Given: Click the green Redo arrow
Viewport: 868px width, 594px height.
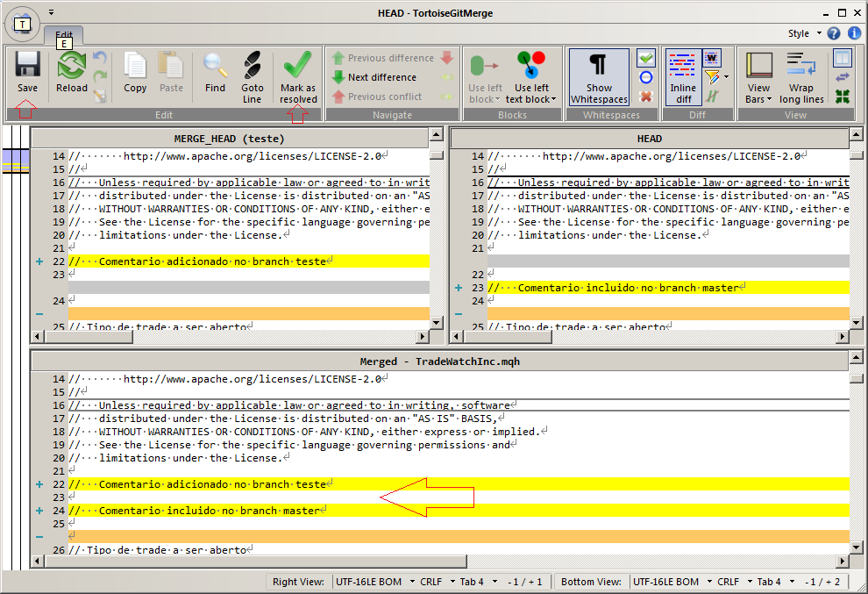Looking at the screenshot, I should coord(100,76).
